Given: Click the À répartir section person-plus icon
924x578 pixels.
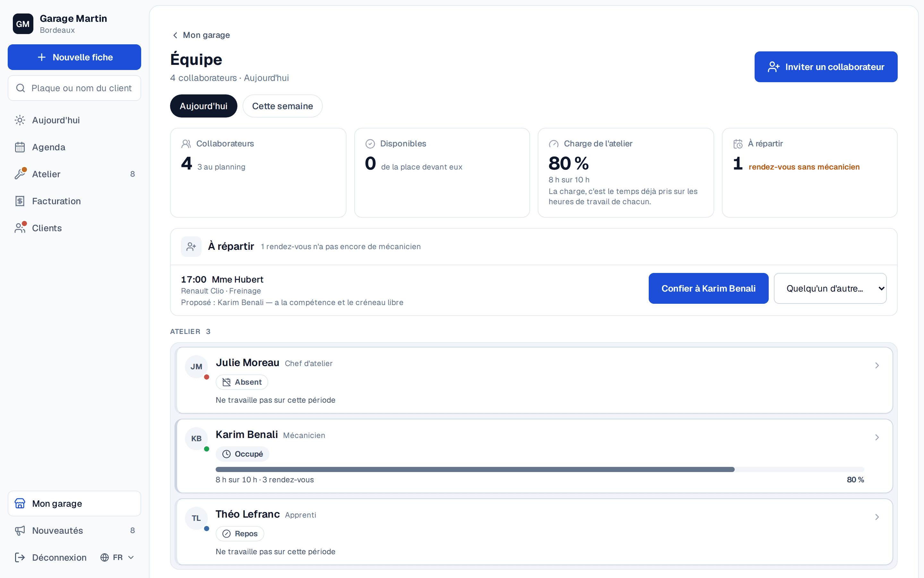Looking at the screenshot, I should (x=191, y=247).
